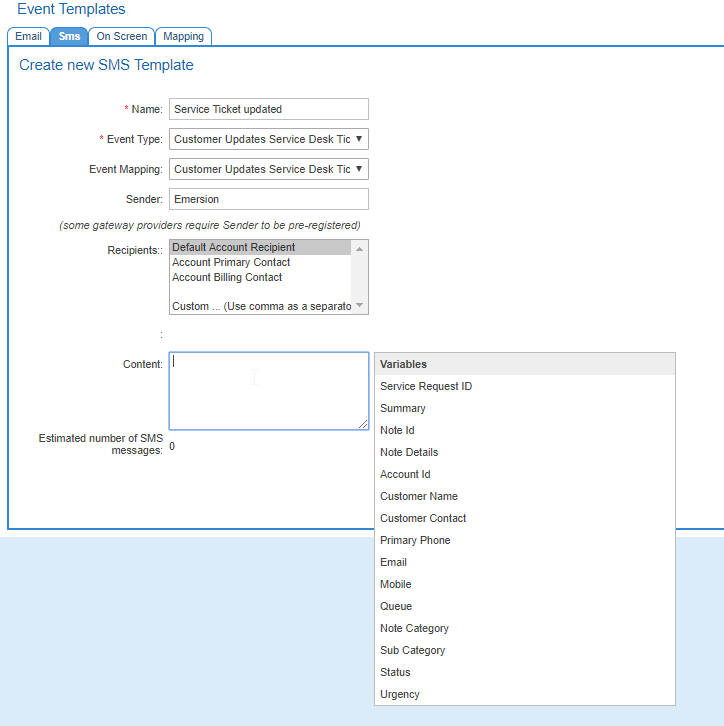724x726 pixels.
Task: Click the Sender text field
Action: 268,199
